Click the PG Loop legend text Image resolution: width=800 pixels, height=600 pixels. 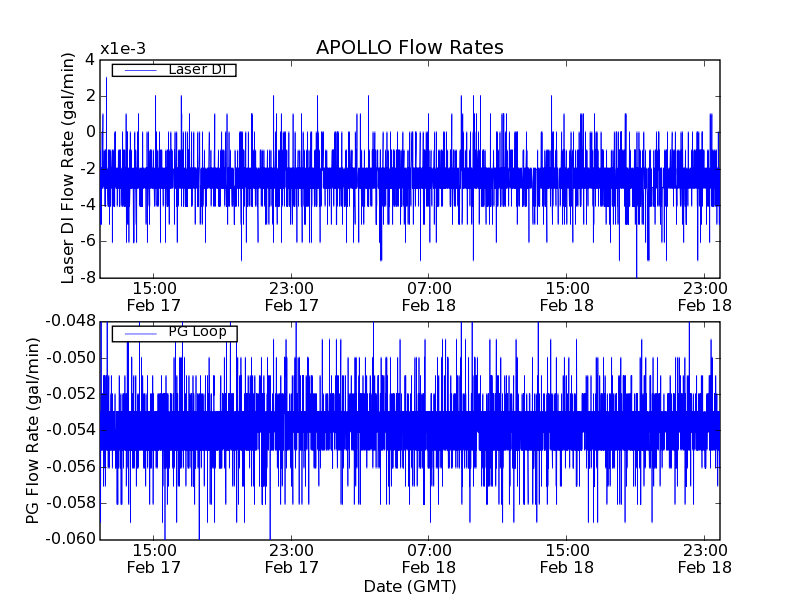click(196, 332)
